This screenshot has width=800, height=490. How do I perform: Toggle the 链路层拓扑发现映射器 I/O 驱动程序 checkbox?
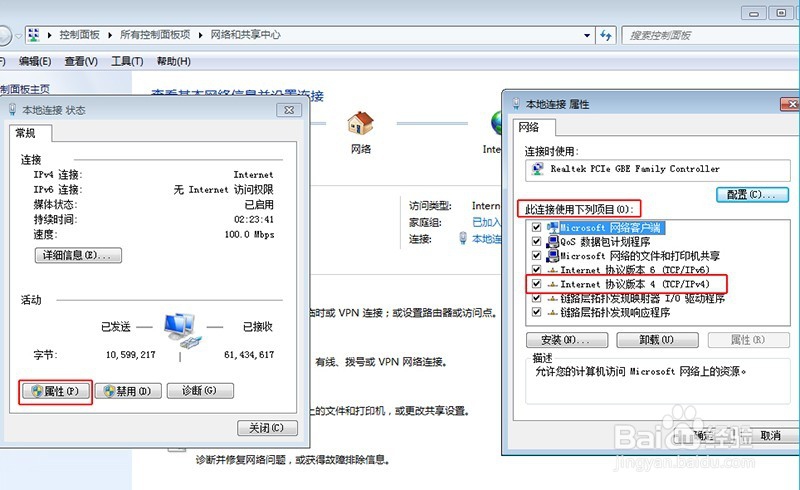pos(536,298)
